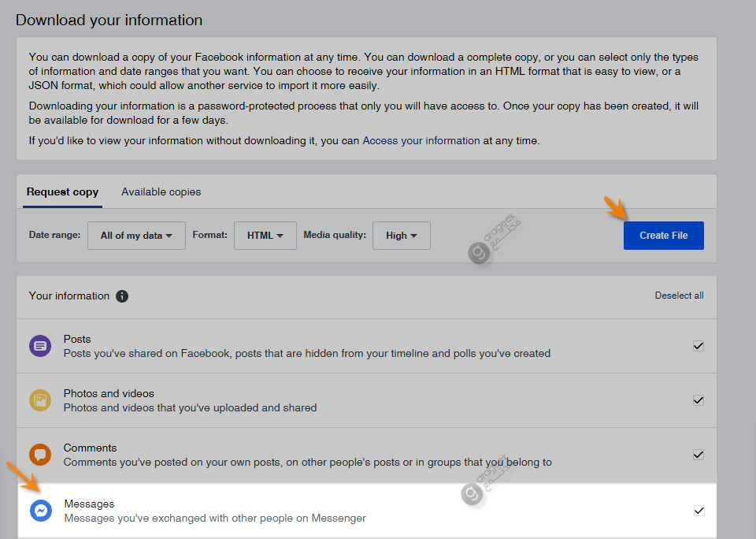Uncheck the Photos and videos checkbox
Screen dimensions: 756x539
coord(699,400)
